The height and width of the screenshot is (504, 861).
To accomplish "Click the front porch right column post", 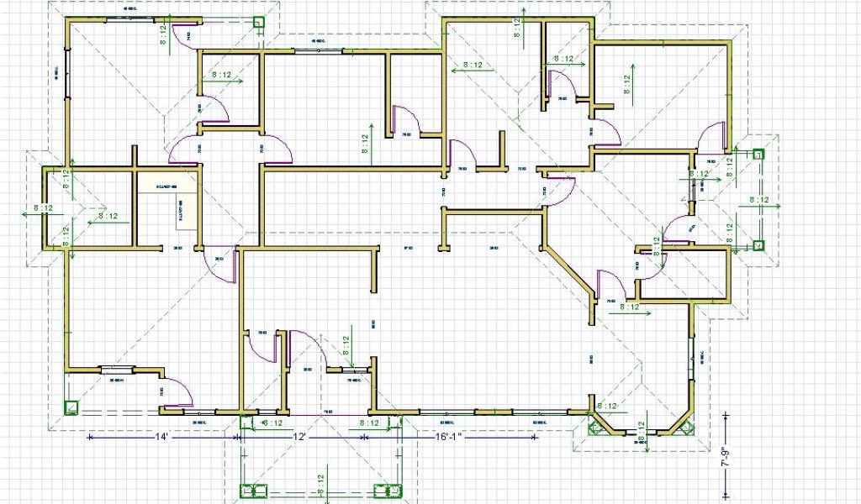I will pyautogui.click(x=391, y=490).
